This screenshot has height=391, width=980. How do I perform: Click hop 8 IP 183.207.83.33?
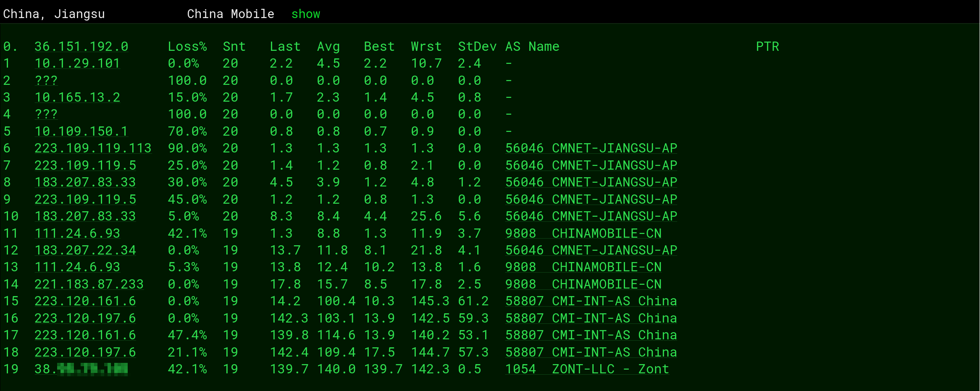[85, 182]
